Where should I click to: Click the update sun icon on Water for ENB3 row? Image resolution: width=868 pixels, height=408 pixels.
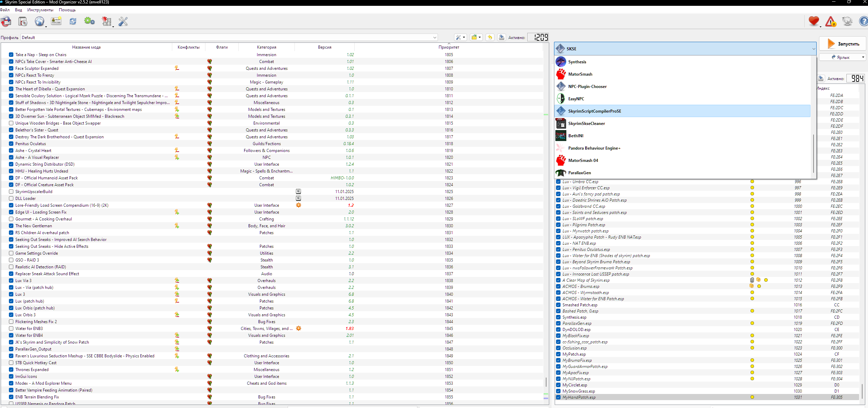[x=299, y=328]
